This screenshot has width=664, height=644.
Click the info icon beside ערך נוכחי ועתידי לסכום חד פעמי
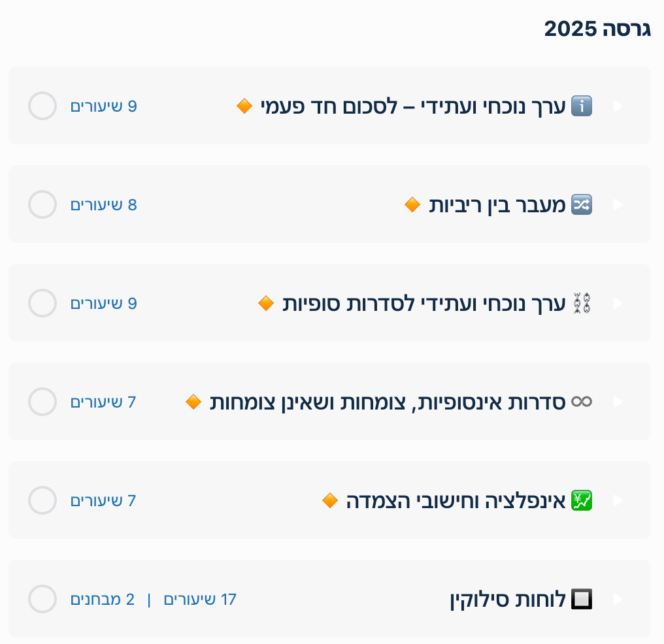click(x=581, y=106)
